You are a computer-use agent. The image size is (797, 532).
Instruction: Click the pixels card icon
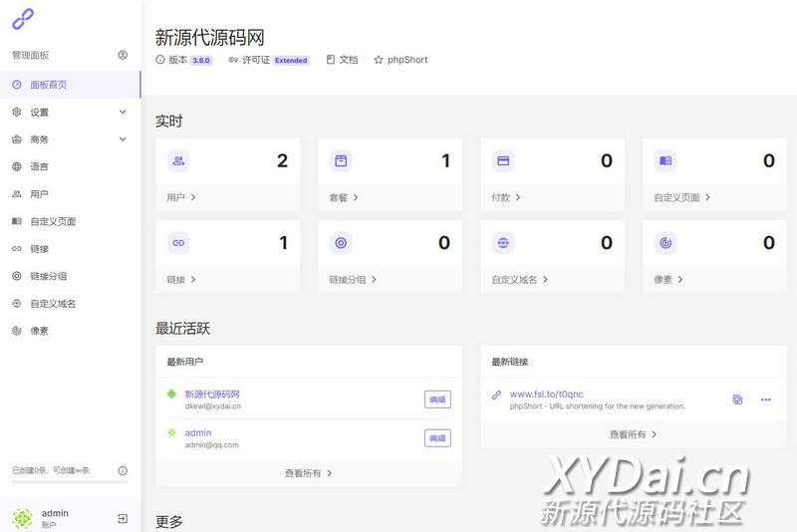coord(665,242)
